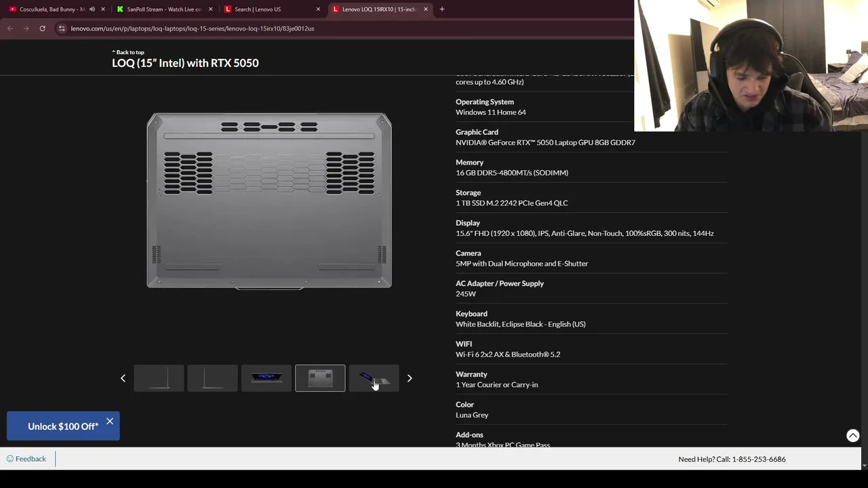Click the 5MP with Dual Microphone camera text
The width and height of the screenshot is (868, 488).
pos(522,264)
